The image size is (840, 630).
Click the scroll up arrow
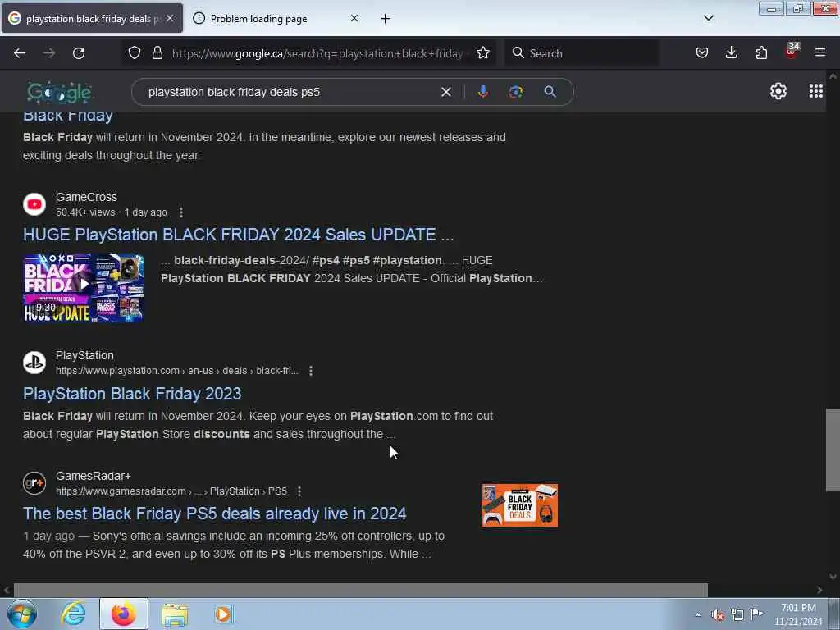pyautogui.click(x=833, y=76)
